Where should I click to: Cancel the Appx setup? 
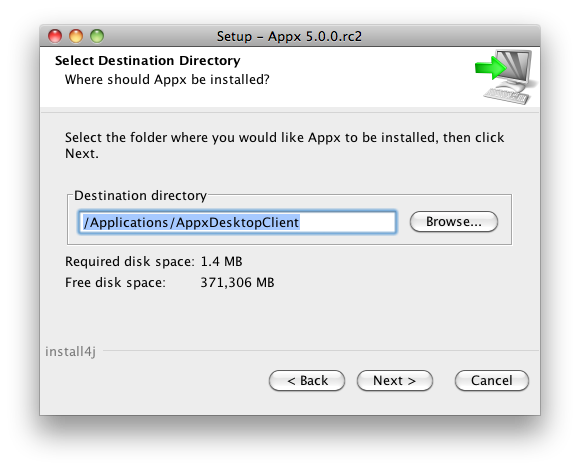pyautogui.click(x=492, y=381)
